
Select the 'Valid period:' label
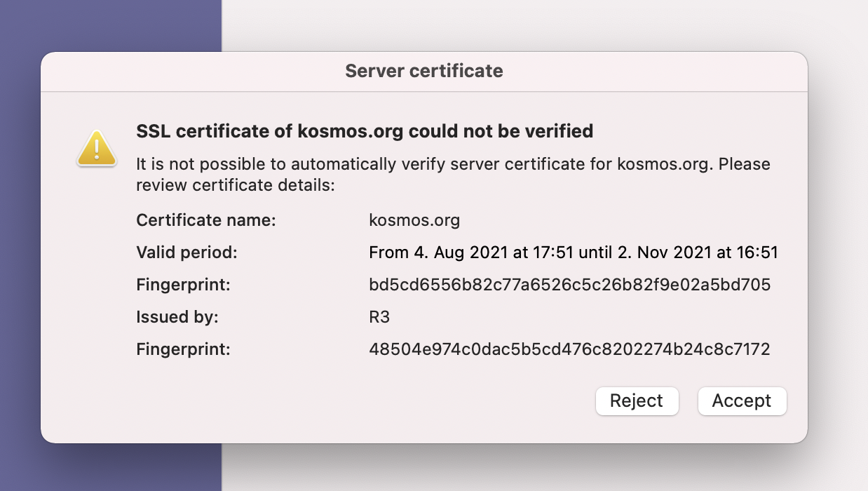point(187,253)
